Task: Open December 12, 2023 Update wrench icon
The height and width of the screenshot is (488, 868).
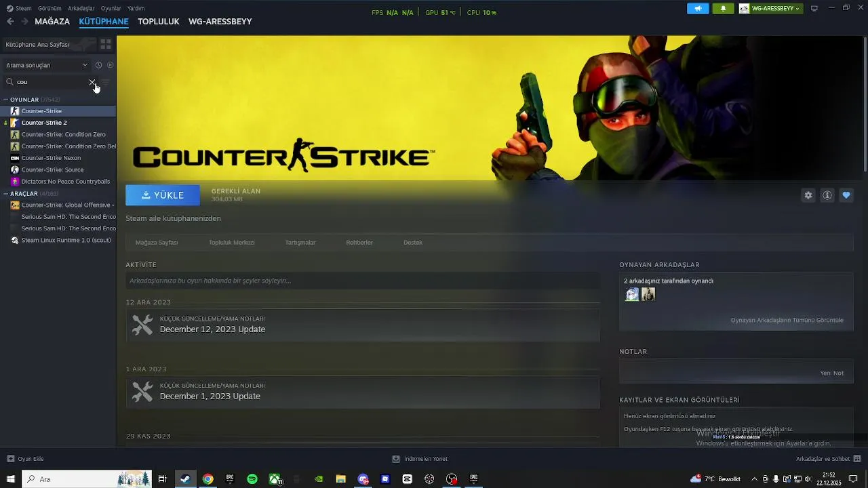Action: coord(142,325)
